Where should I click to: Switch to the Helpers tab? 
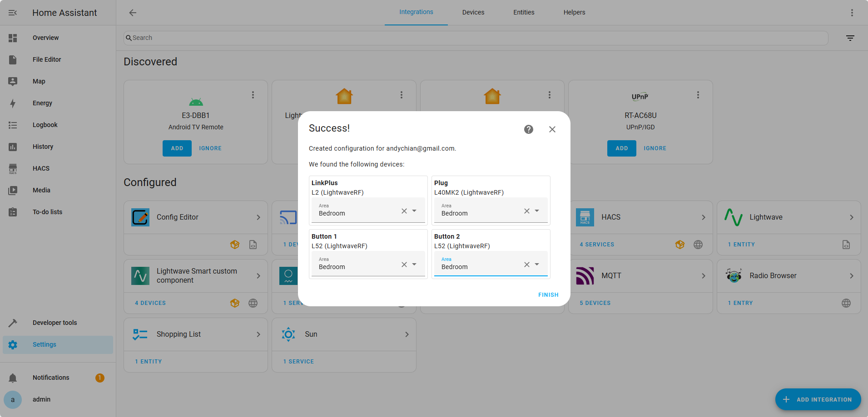[x=574, y=12]
